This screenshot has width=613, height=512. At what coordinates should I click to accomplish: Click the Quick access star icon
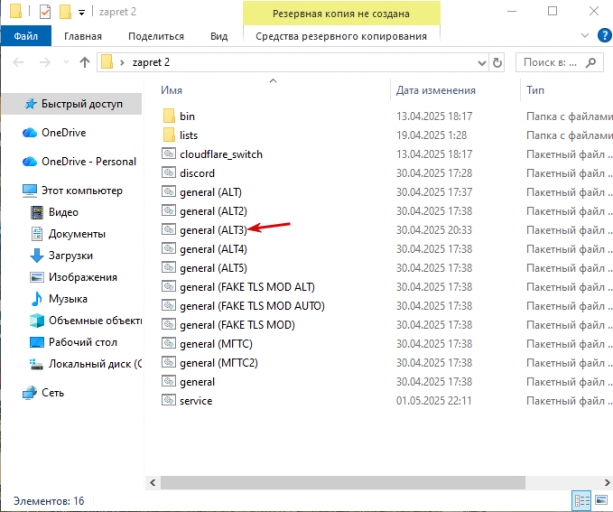point(30,104)
